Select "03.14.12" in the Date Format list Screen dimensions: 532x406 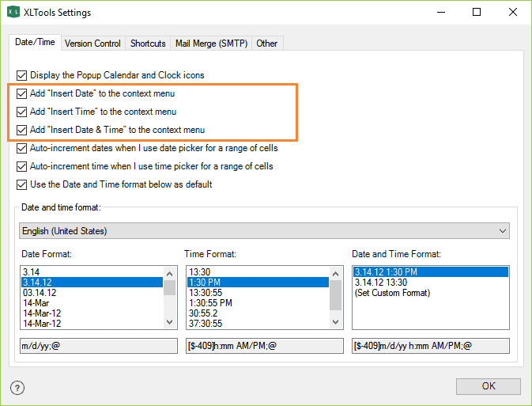[x=92, y=293]
